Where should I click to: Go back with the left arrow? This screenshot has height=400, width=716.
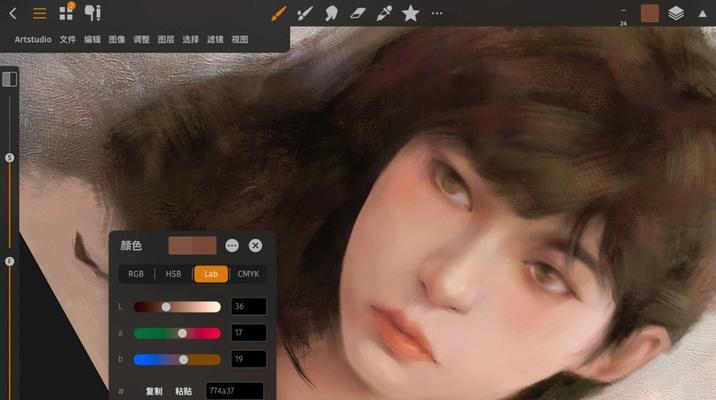[x=13, y=13]
